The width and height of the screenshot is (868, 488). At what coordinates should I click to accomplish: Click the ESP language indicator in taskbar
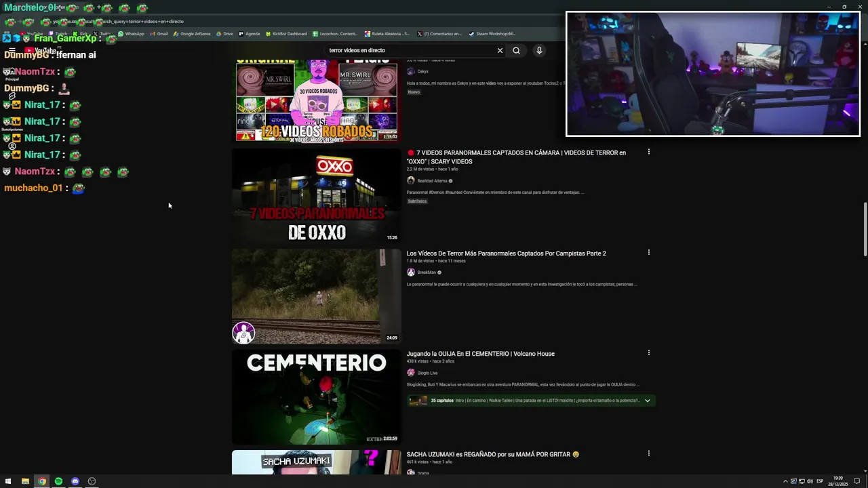click(820, 481)
